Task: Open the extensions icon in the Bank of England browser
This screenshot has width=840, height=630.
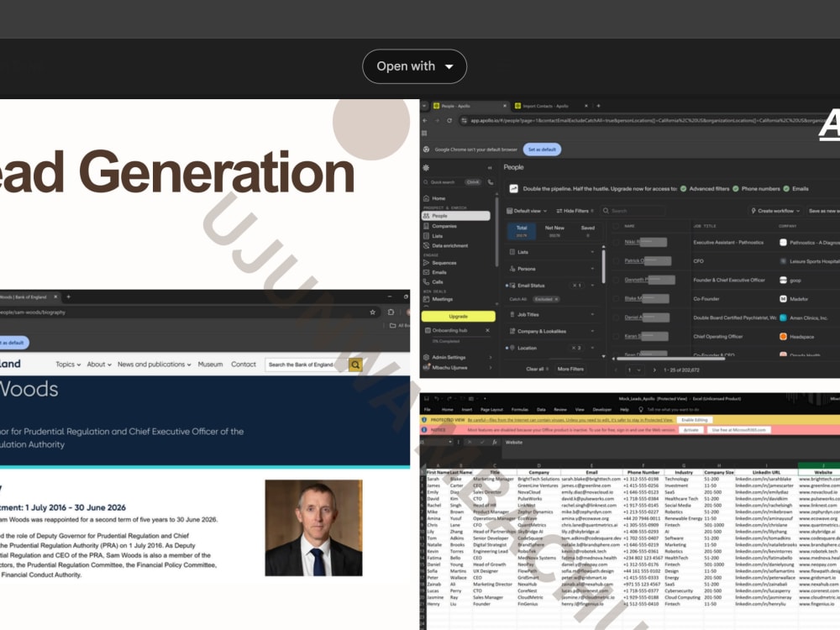Action: pos(391,312)
